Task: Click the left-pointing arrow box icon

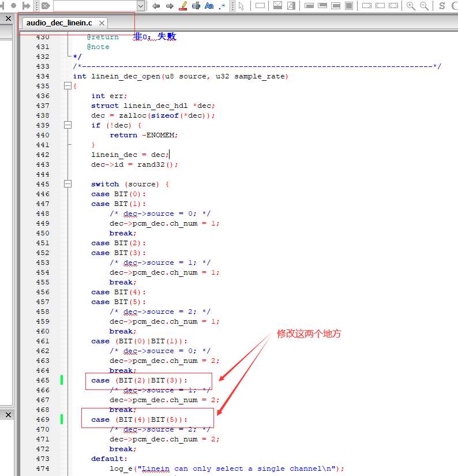Action: (380, 5)
